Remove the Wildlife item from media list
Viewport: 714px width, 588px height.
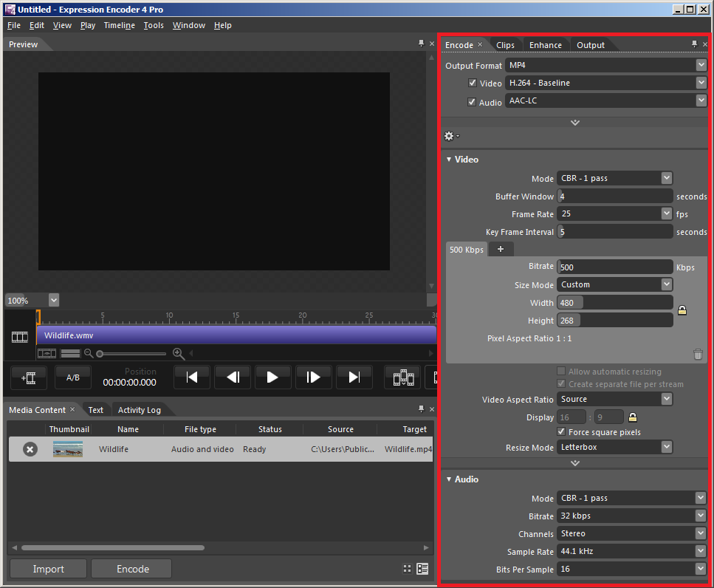click(x=30, y=449)
